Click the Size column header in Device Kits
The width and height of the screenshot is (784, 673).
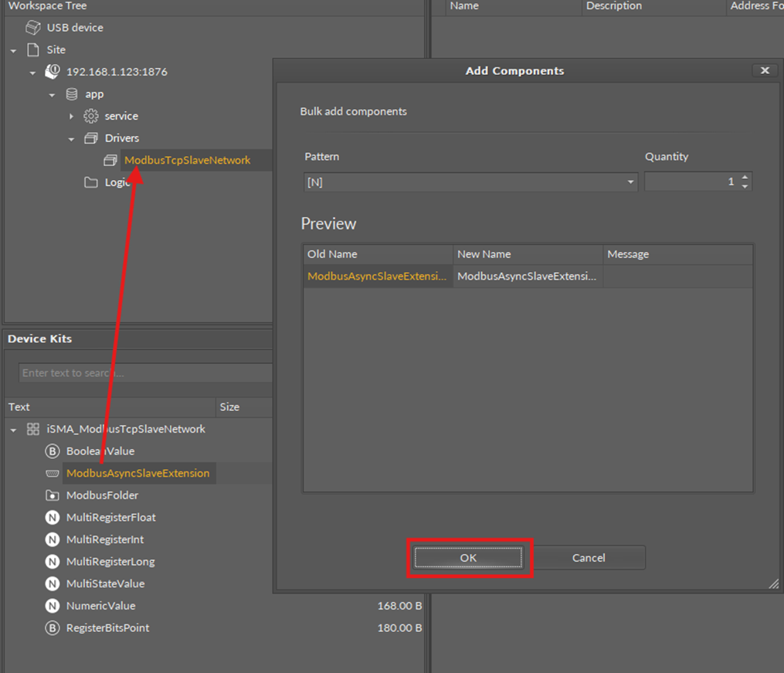[x=245, y=407]
